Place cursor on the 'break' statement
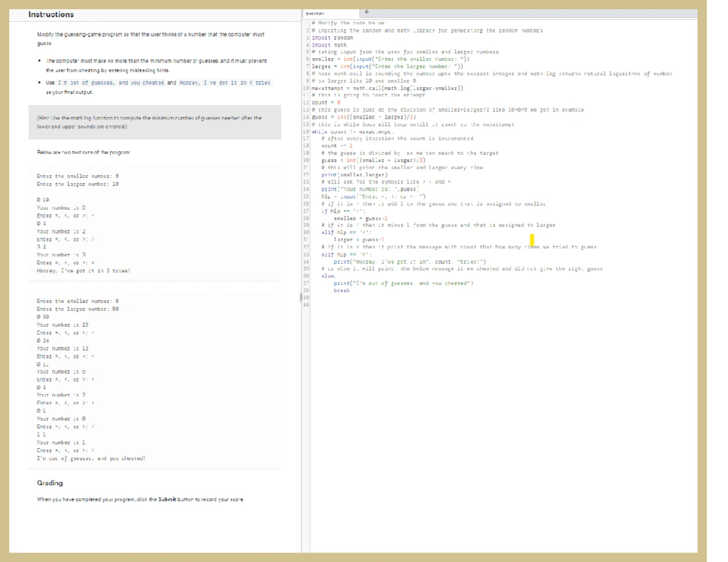The image size is (728, 562). [x=342, y=290]
